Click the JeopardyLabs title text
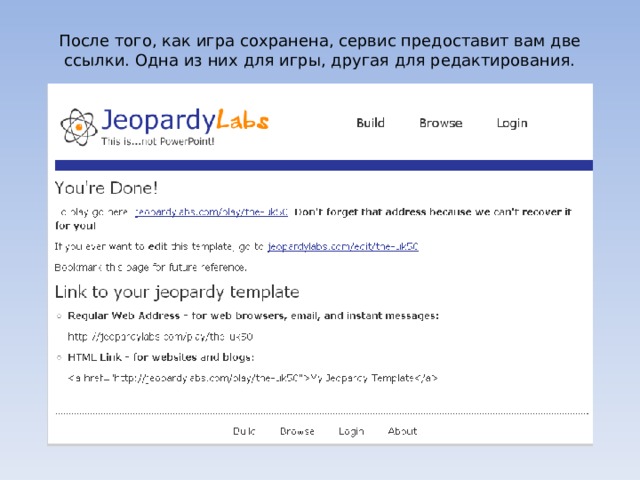The height and width of the screenshot is (480, 640). tap(185, 121)
